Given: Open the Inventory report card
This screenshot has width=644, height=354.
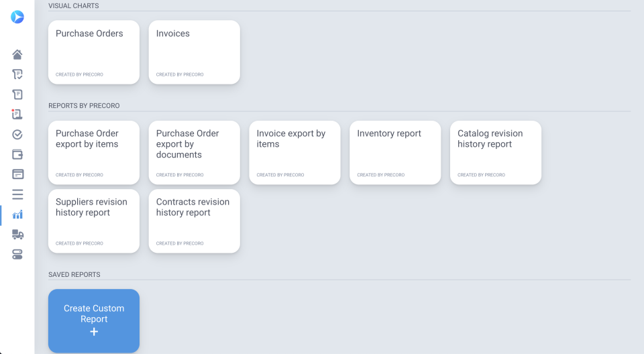Looking at the screenshot, I should pos(395,152).
